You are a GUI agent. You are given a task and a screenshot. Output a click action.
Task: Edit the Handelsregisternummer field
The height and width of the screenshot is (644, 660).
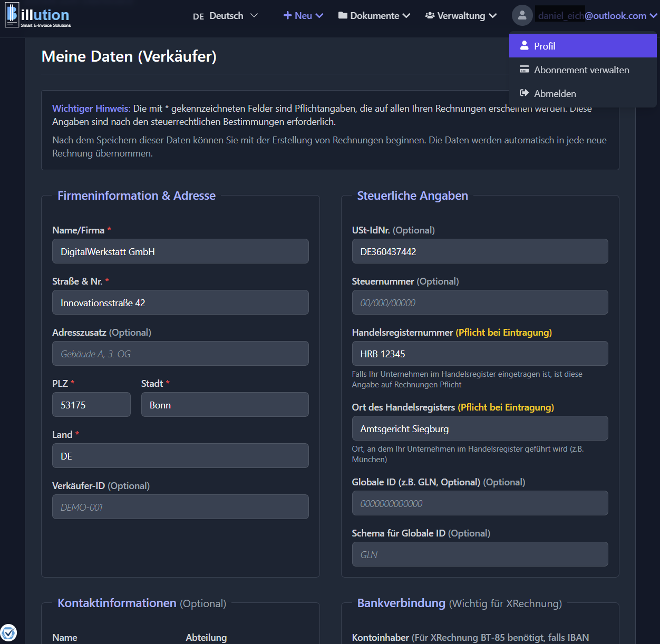(480, 354)
